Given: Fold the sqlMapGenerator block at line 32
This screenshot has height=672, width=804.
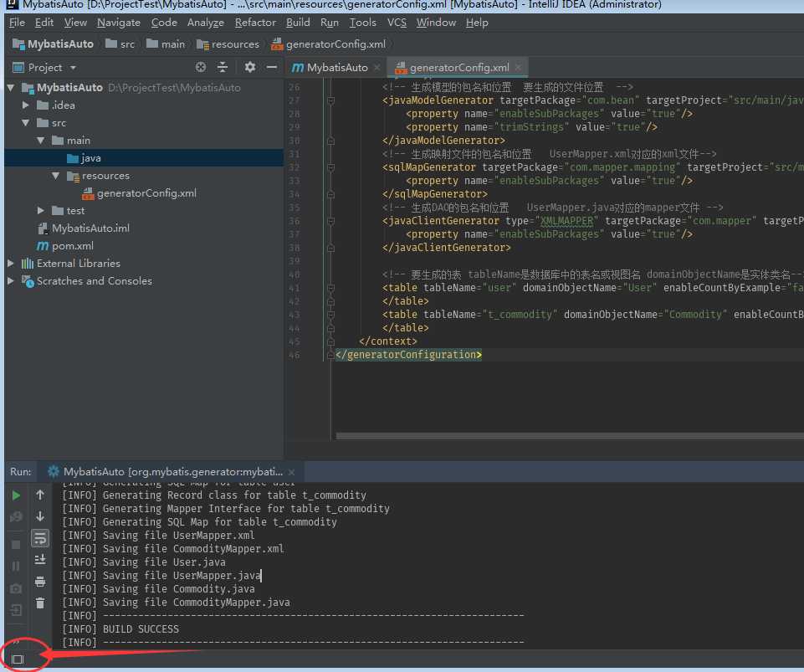Looking at the screenshot, I should click(330, 167).
